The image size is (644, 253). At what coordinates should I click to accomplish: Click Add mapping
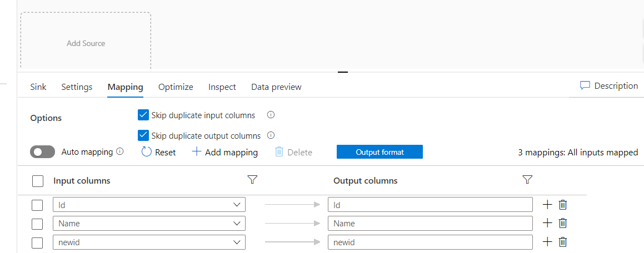(x=224, y=152)
